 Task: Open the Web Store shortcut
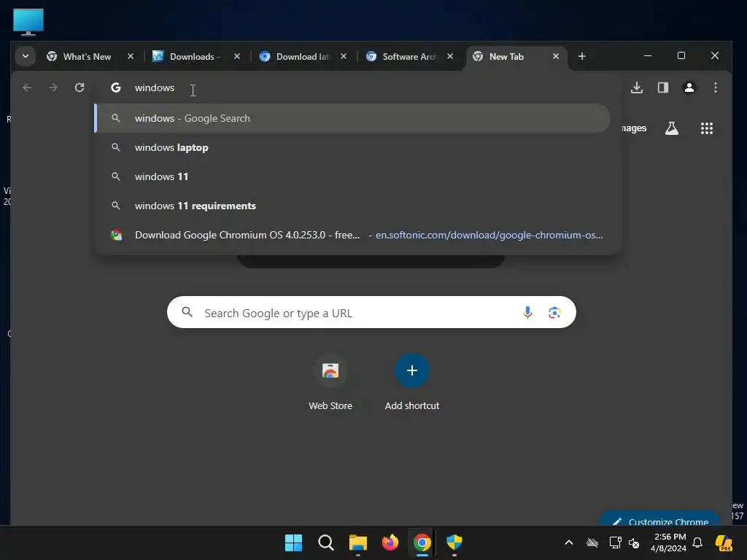click(330, 382)
